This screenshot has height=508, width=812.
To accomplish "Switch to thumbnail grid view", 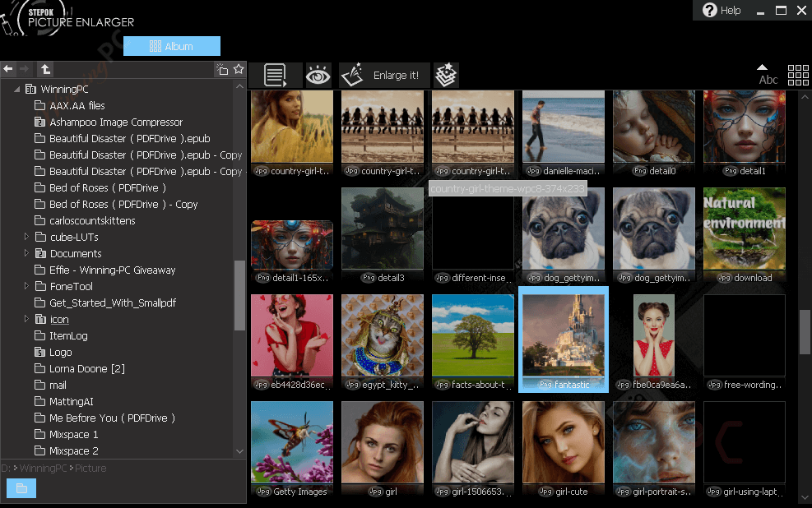I will tap(797, 76).
